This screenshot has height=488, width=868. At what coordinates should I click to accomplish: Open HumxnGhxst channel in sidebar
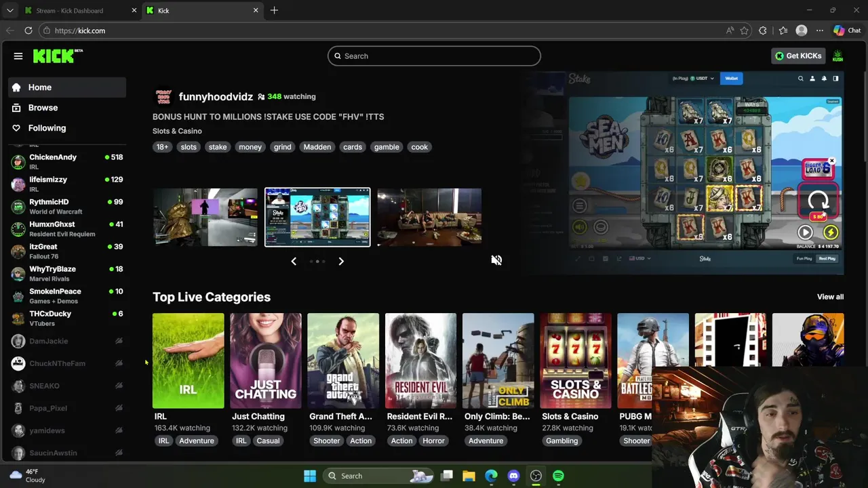[66, 229]
